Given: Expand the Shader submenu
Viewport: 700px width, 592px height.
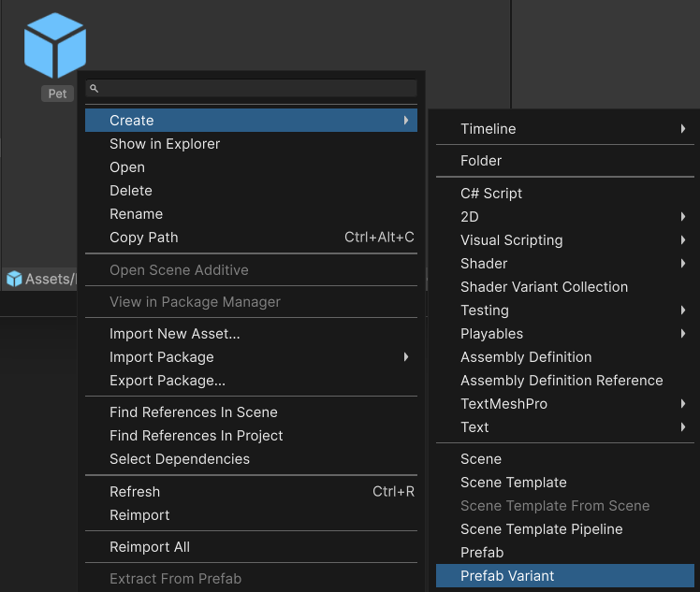Looking at the screenshot, I should point(564,264).
